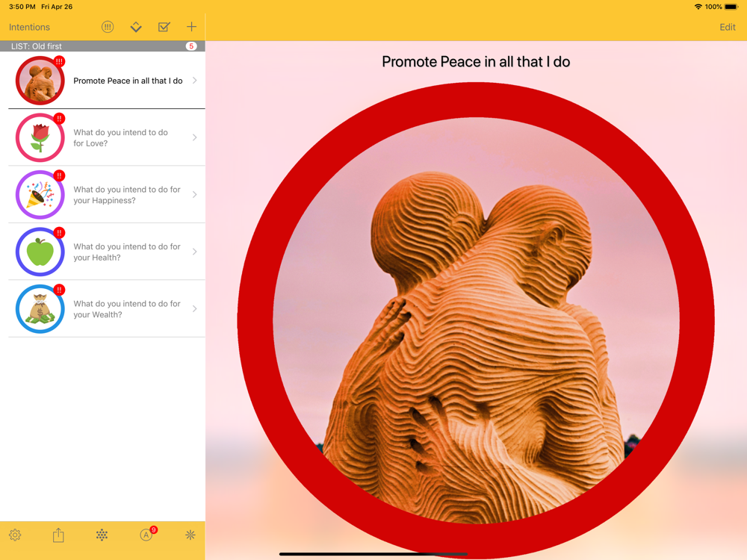Tap the detail heading "Promote Peace in all that I do"

[x=476, y=62]
